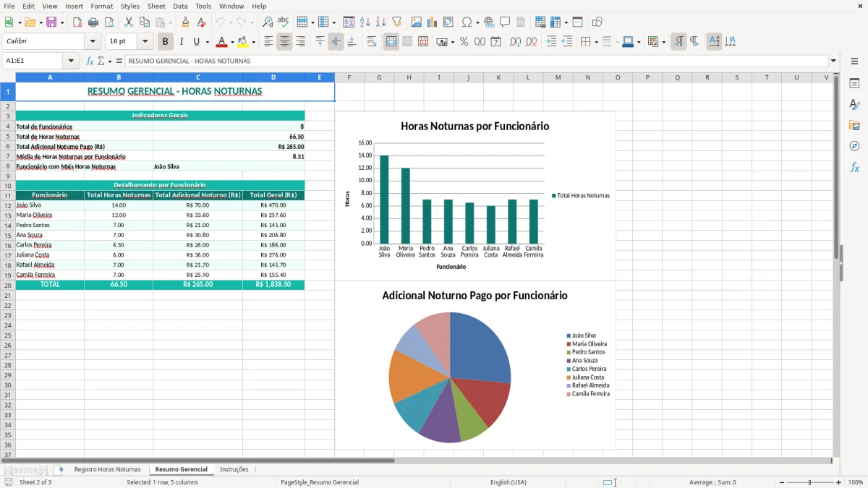Image resolution: width=868 pixels, height=488 pixels.
Task: Clear direct formatting
Action: pos(201,22)
